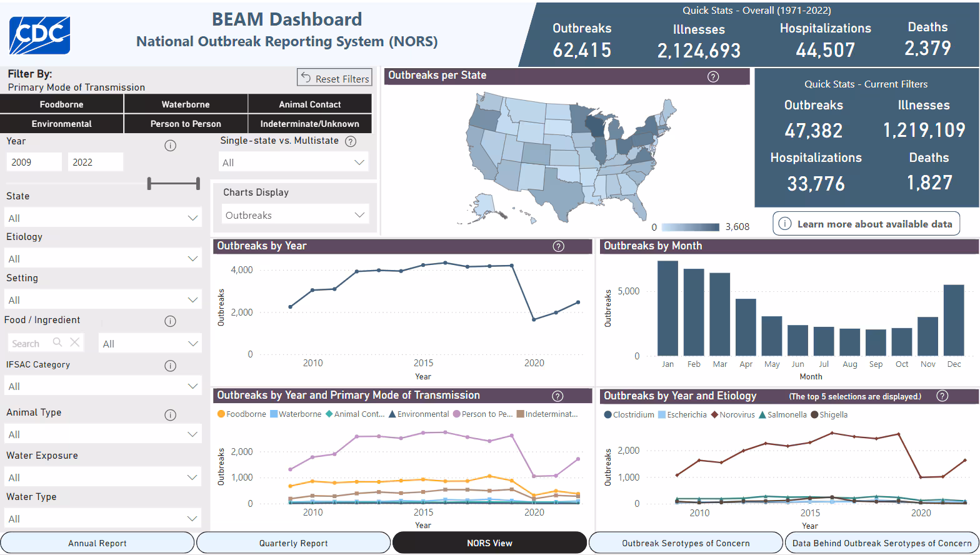The image size is (980, 555).
Task: Toggle Foodborne legend marker
Action: click(x=221, y=414)
